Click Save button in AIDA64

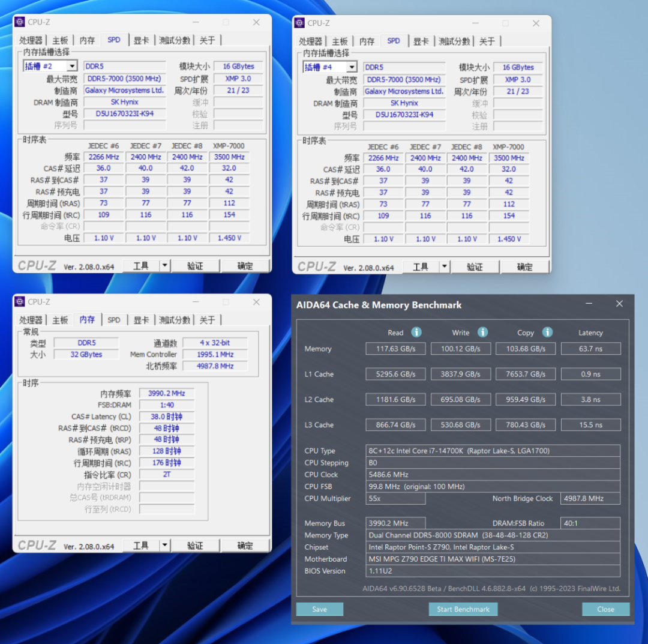click(x=319, y=609)
